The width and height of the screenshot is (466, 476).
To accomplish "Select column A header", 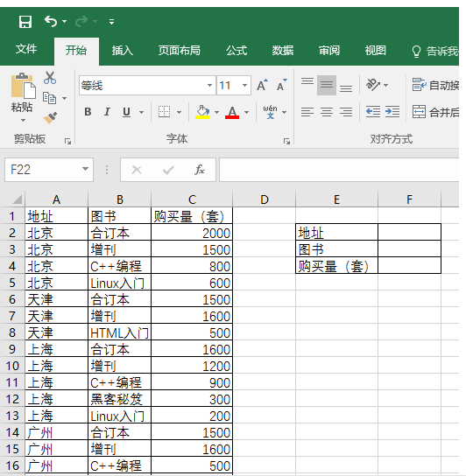I will click(57, 199).
